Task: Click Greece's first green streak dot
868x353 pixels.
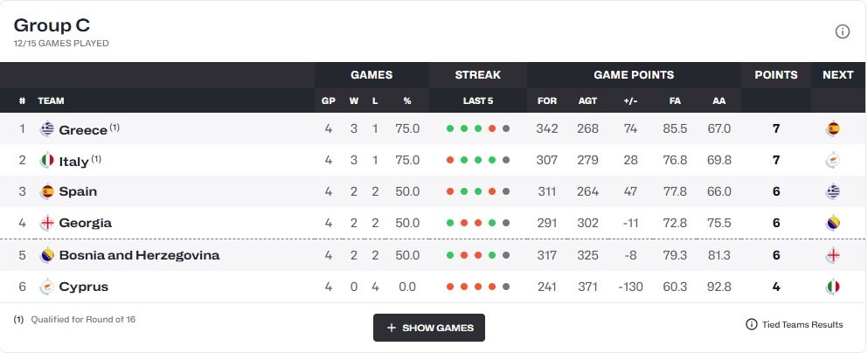Action: point(450,129)
